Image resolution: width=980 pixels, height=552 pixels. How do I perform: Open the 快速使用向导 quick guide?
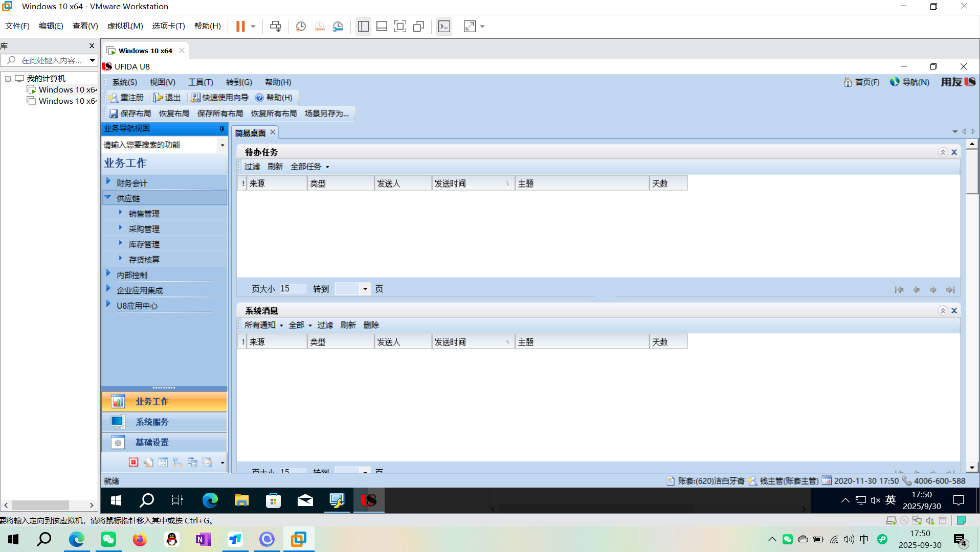pyautogui.click(x=220, y=98)
